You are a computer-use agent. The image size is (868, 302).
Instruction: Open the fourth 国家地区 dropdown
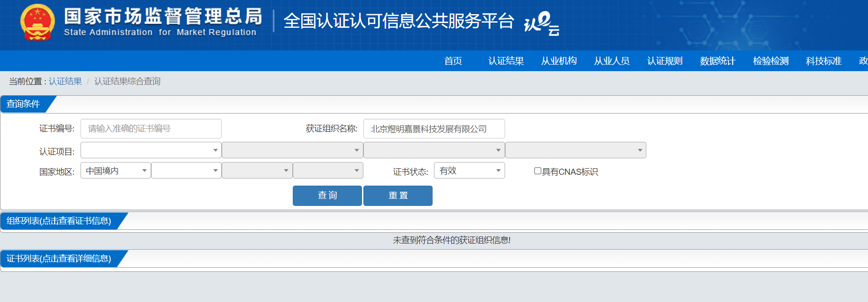coord(328,171)
